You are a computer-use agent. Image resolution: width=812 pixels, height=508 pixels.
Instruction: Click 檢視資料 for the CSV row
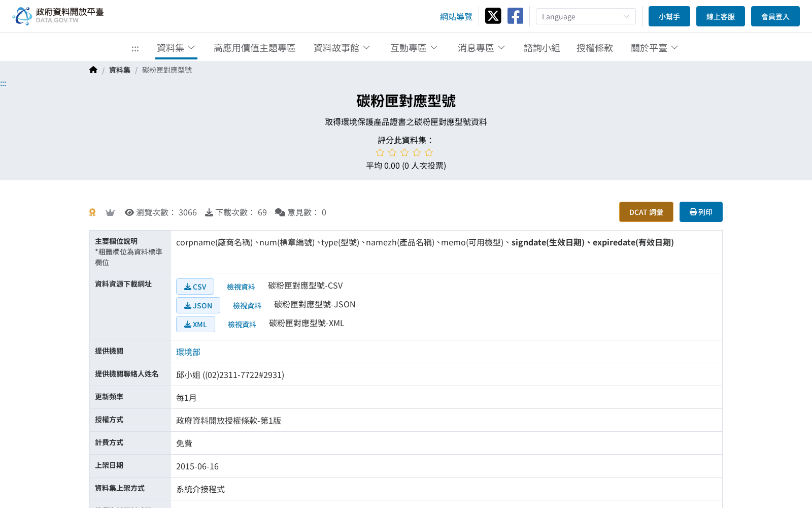click(x=241, y=287)
